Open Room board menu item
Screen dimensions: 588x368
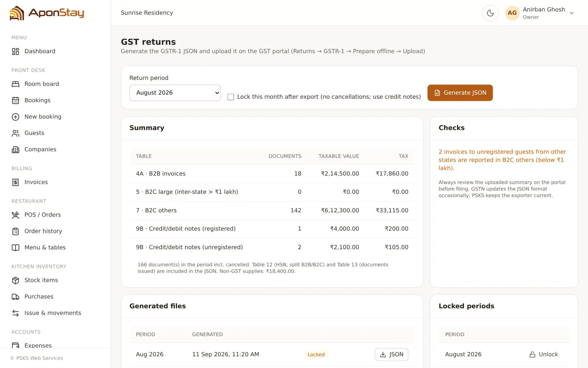55,84
